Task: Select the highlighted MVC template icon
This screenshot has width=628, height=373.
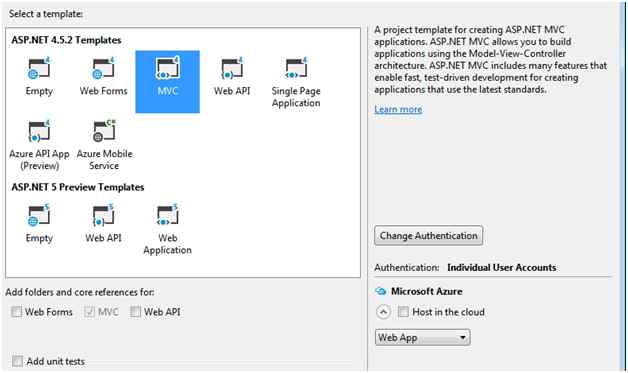Action: point(167,69)
